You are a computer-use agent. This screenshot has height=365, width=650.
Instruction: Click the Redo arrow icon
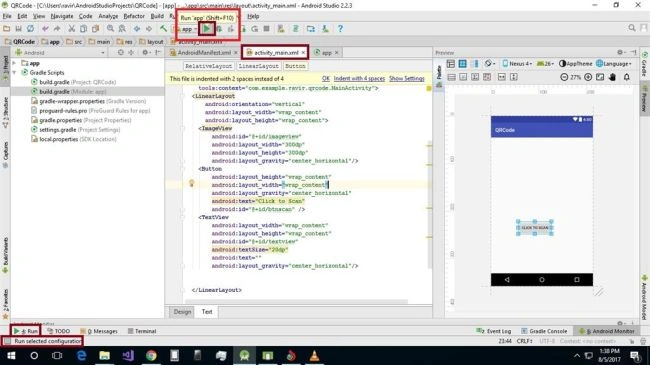pyautogui.click(x=57, y=29)
